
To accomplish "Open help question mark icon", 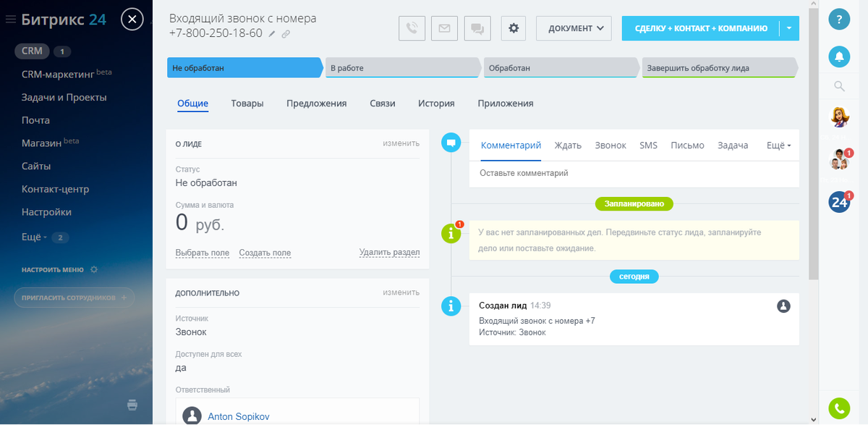I will pyautogui.click(x=839, y=20).
